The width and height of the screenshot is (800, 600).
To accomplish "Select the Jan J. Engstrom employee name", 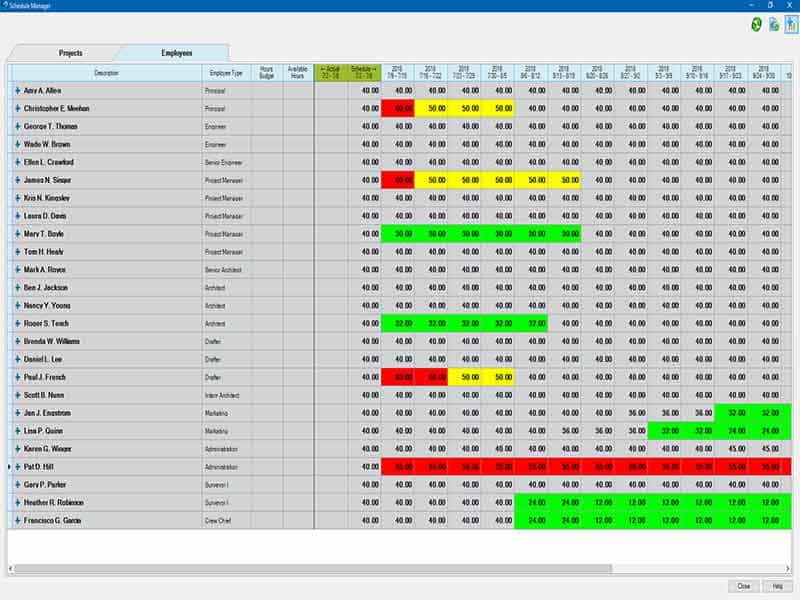I will pyautogui.click(x=47, y=413).
